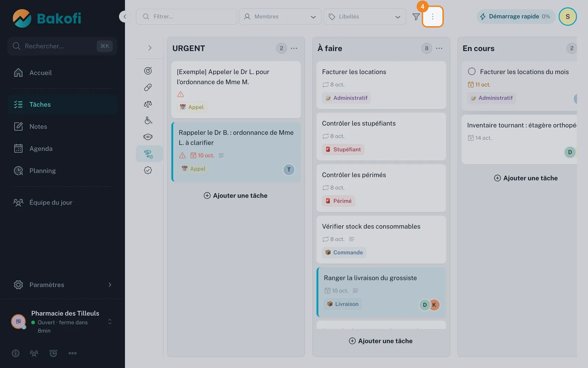The image size is (588, 368).
Task: Click the Rechercher search field
Action: point(62,46)
